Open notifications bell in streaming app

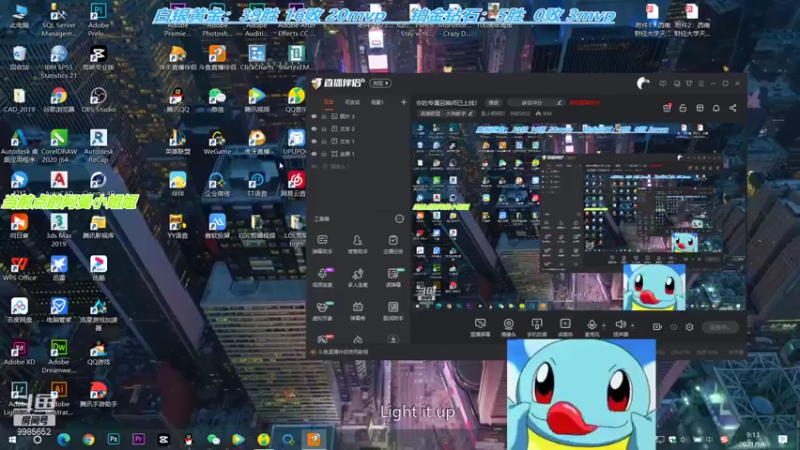(x=716, y=108)
